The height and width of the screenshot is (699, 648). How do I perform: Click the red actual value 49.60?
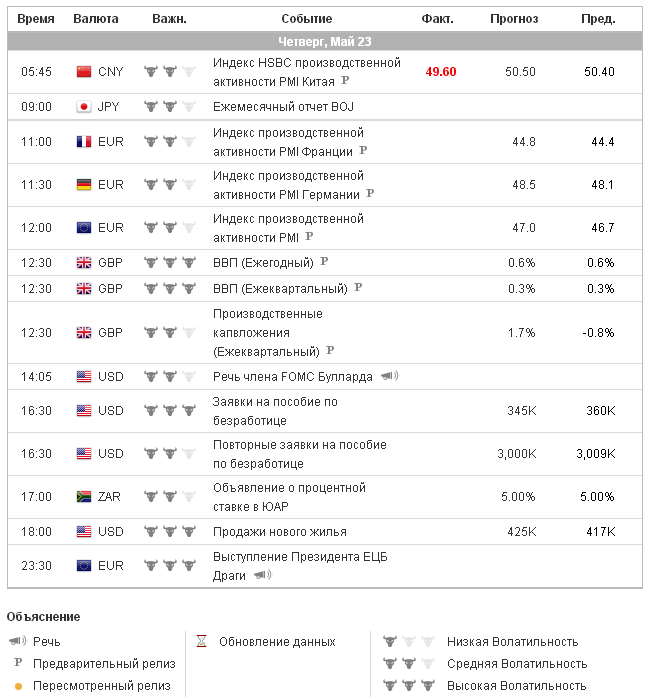(441, 72)
